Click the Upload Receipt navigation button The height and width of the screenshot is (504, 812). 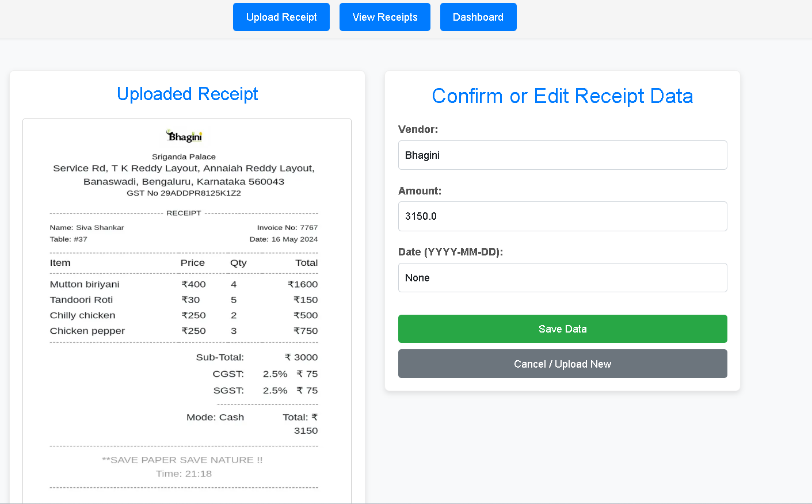tap(281, 17)
